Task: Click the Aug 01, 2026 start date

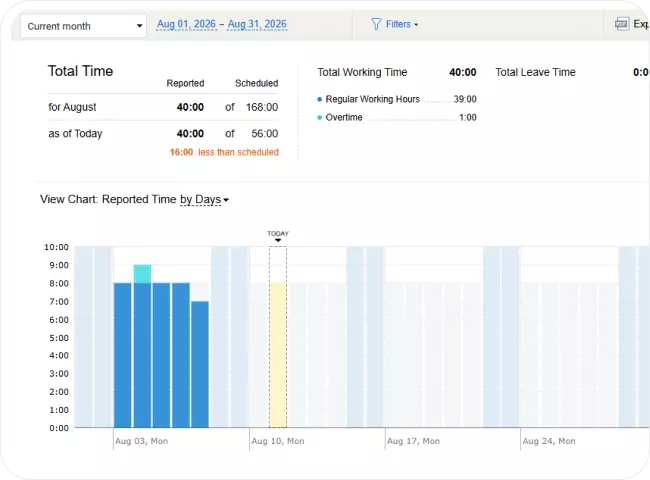Action: [x=187, y=24]
